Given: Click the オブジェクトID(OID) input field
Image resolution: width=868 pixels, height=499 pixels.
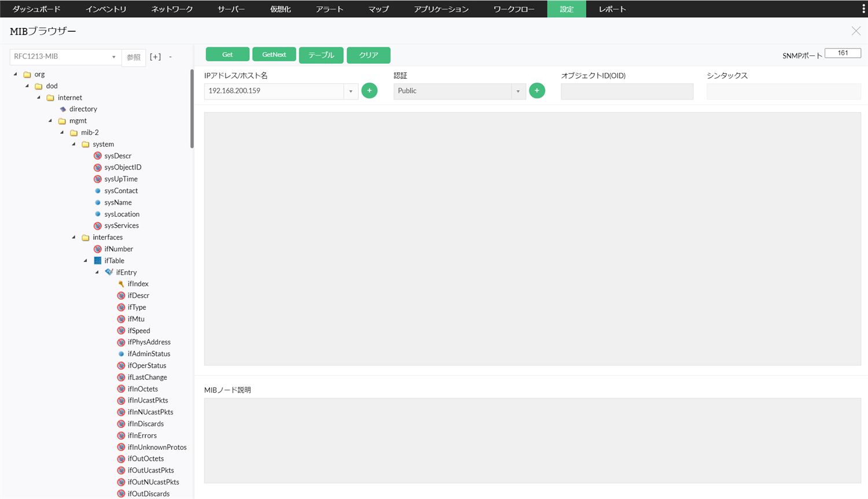Looking at the screenshot, I should [627, 91].
